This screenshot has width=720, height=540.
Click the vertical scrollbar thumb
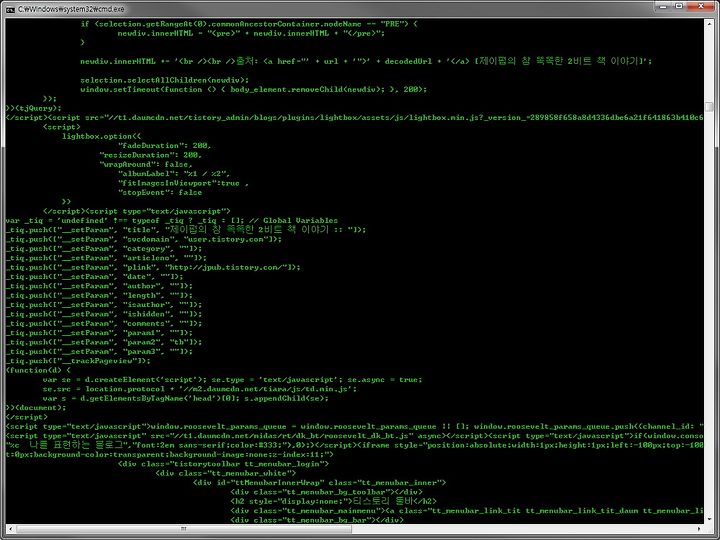coord(709,107)
